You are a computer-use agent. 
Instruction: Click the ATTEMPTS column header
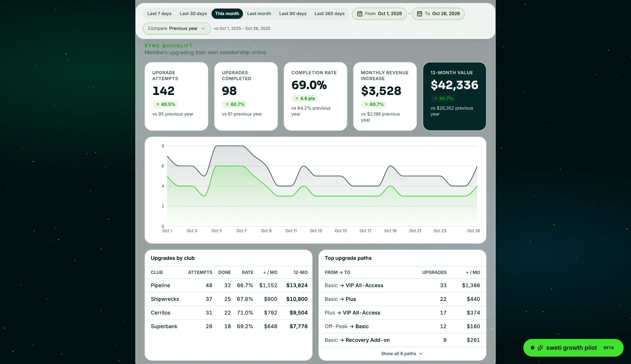200,272
